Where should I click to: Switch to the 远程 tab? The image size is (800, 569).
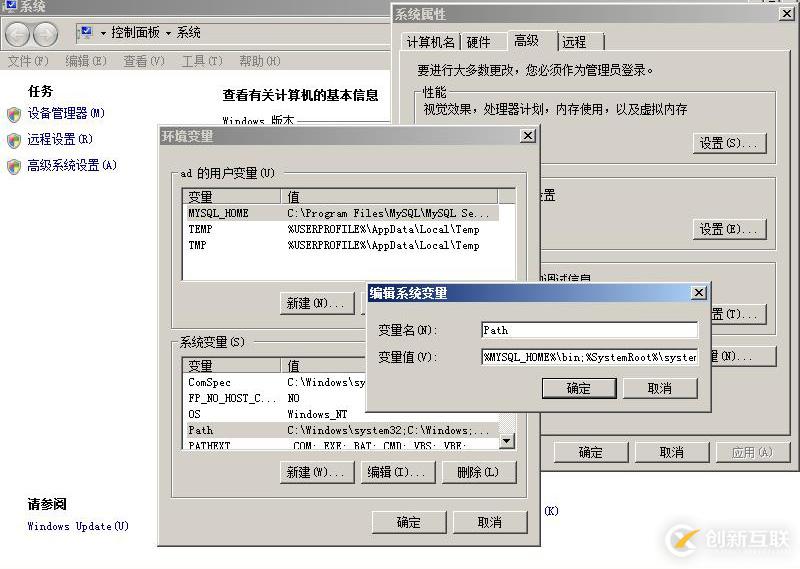click(x=574, y=42)
